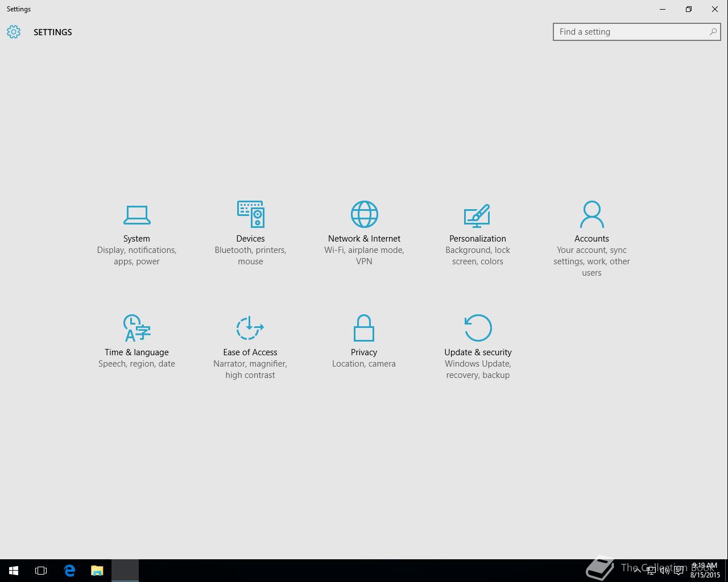Open Task View from the taskbar
The image size is (728, 582).
pyautogui.click(x=41, y=571)
